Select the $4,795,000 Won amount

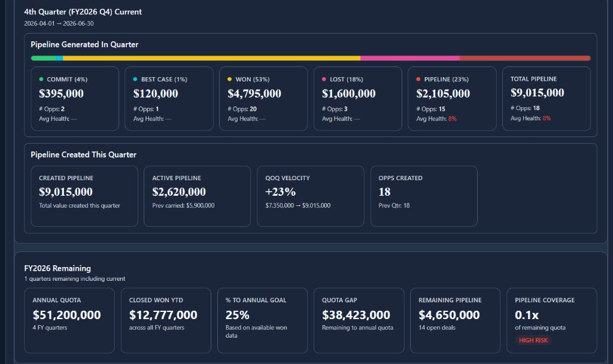[254, 93]
